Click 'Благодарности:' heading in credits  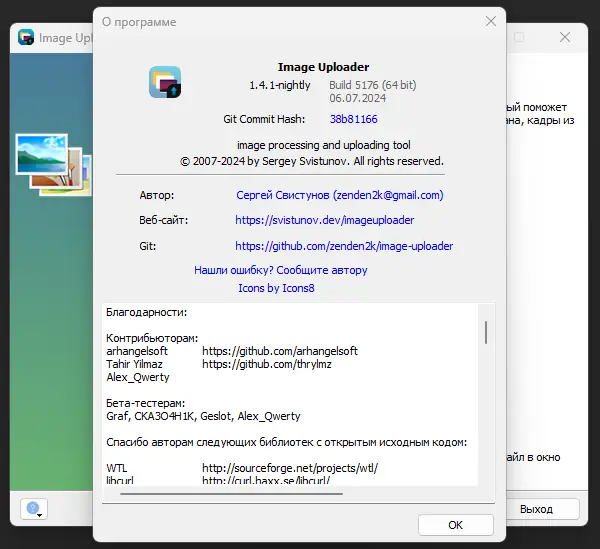point(147,312)
